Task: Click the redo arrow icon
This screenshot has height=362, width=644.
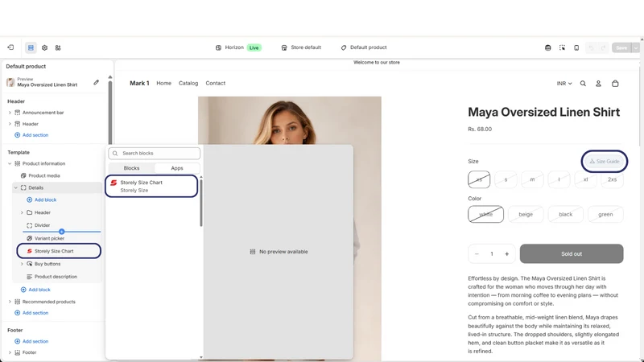Action: [x=603, y=47]
